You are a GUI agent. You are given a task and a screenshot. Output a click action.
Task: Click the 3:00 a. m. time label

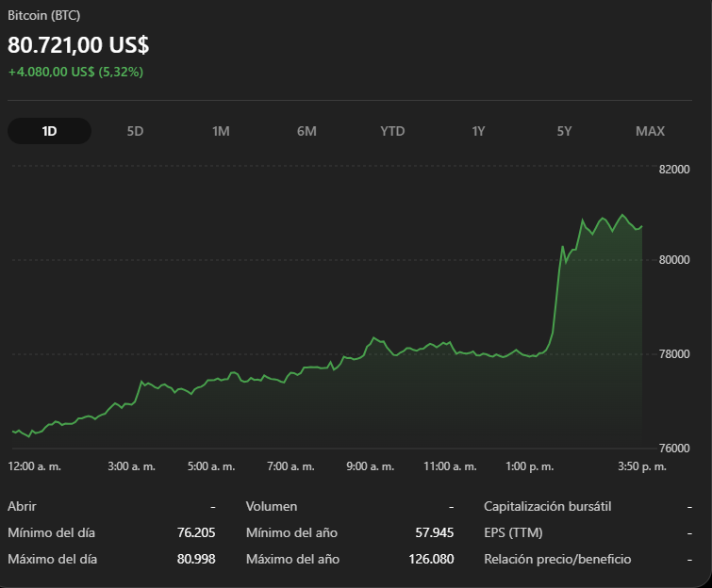pos(132,466)
